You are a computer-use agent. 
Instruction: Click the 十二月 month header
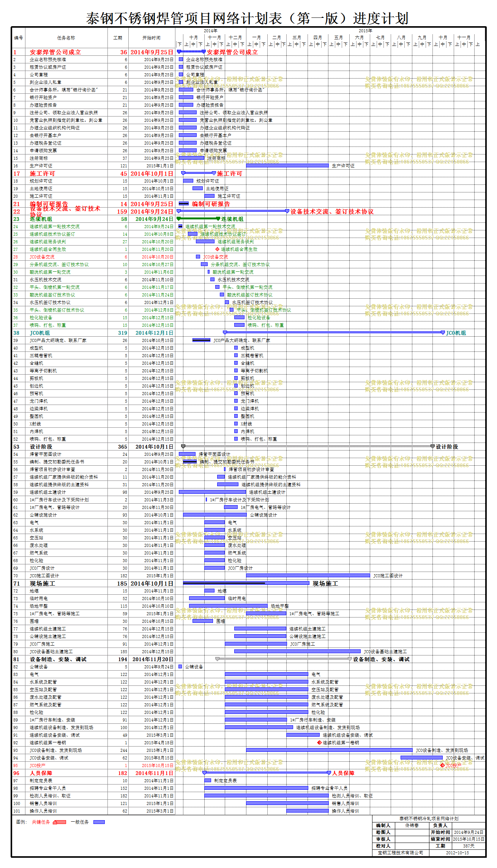click(235, 38)
